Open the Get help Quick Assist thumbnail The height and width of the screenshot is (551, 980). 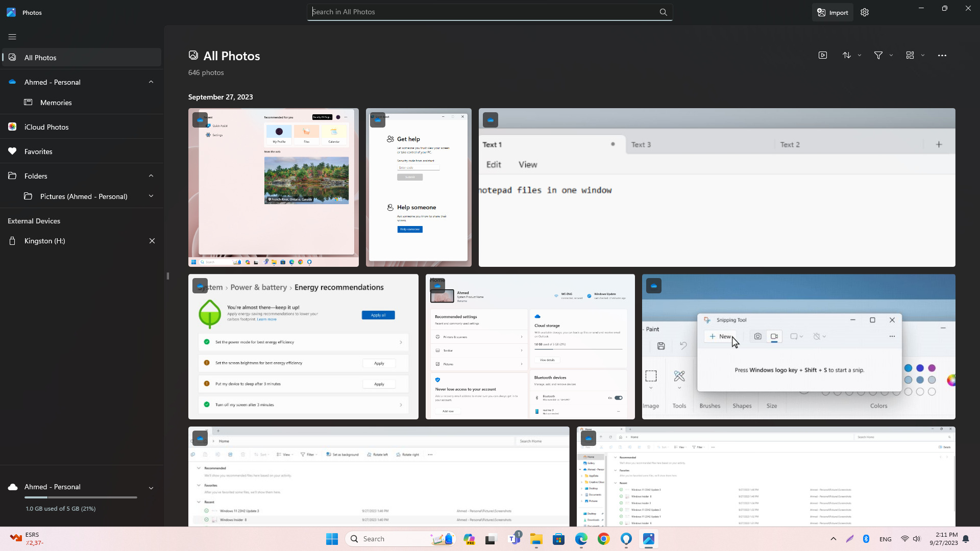(x=419, y=187)
